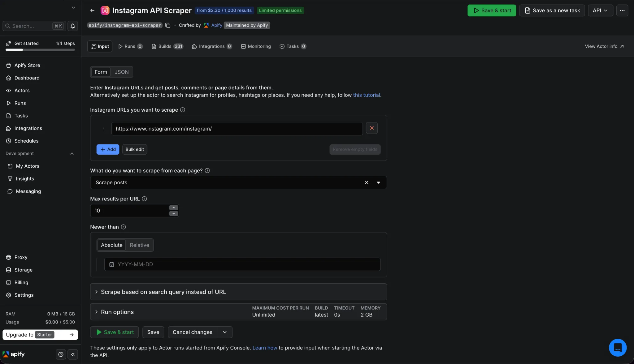Copy the actor name apify/instagram-api-scraper
This screenshot has width=634, height=364.
(x=168, y=25)
